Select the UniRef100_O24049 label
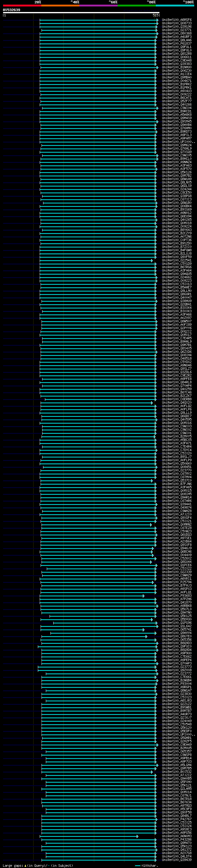 click(176, 721)
